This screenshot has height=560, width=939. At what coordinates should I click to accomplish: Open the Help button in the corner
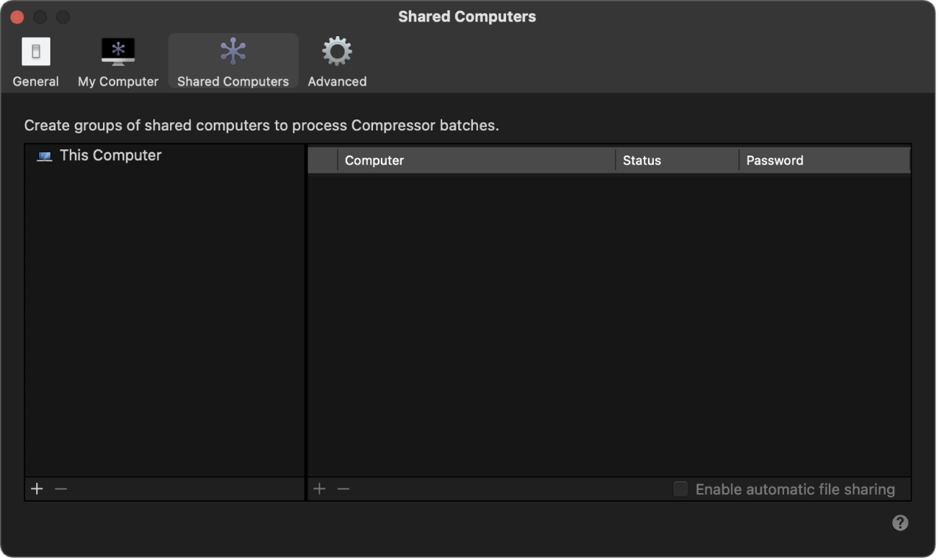(900, 523)
